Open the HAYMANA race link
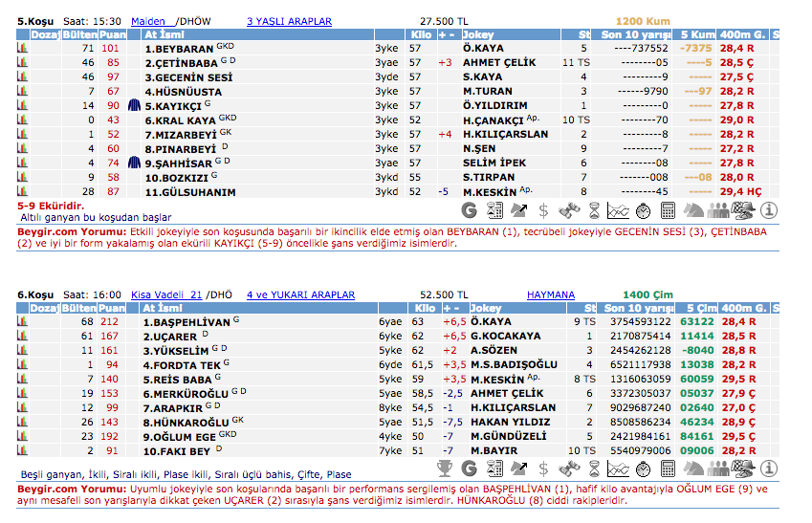Viewport: 812px width, 523px height. click(x=553, y=295)
